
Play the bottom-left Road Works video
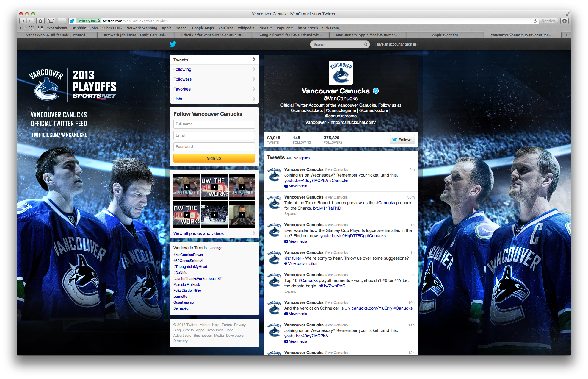point(187,215)
